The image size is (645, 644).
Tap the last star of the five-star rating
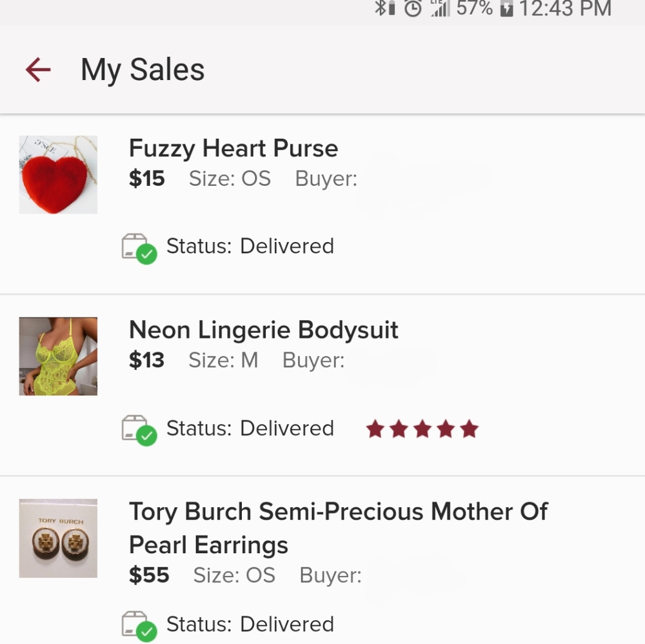click(470, 428)
